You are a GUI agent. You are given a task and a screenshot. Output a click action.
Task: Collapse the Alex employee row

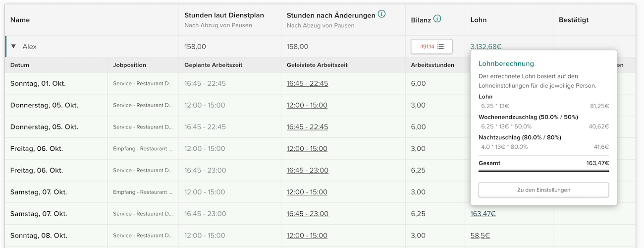point(14,47)
